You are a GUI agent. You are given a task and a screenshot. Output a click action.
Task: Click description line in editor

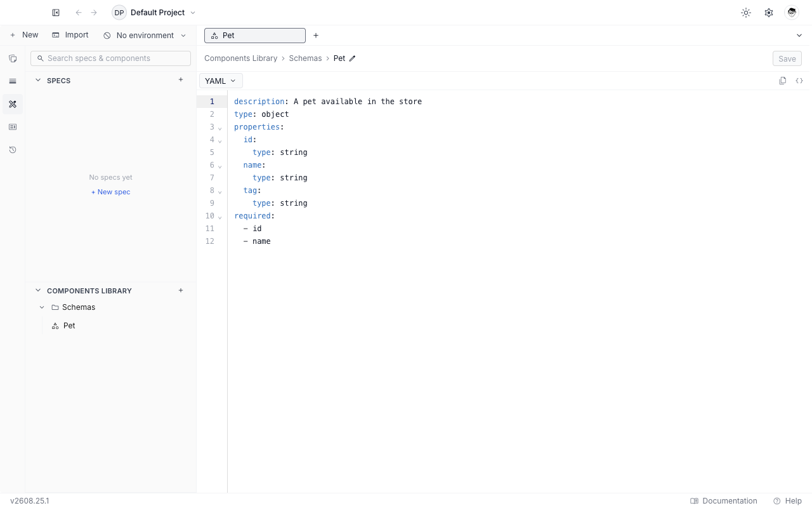328,102
